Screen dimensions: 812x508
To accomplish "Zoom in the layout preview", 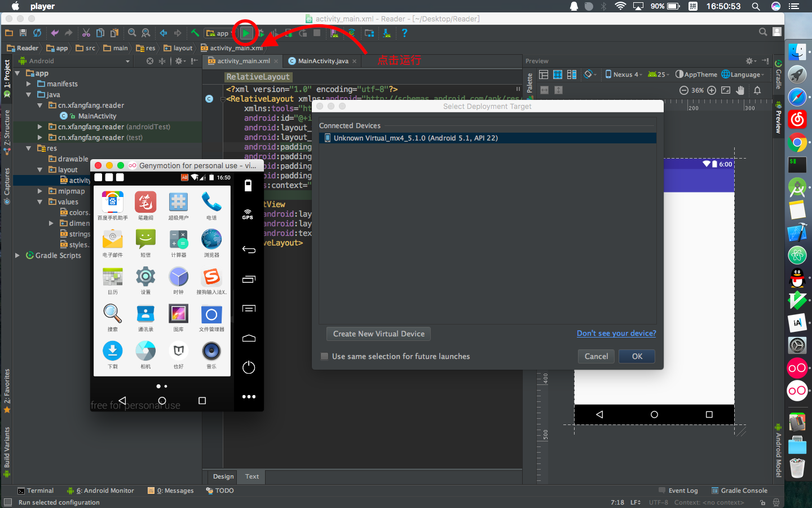I will coord(712,90).
